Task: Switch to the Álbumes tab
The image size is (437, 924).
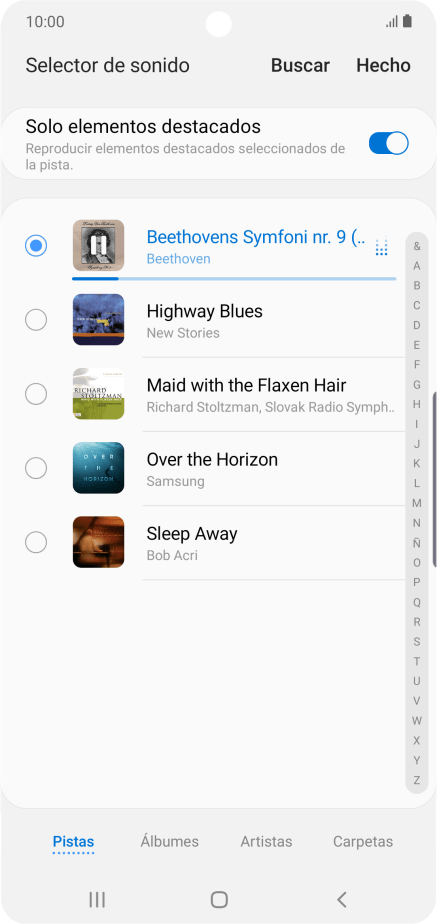Action: coord(170,842)
